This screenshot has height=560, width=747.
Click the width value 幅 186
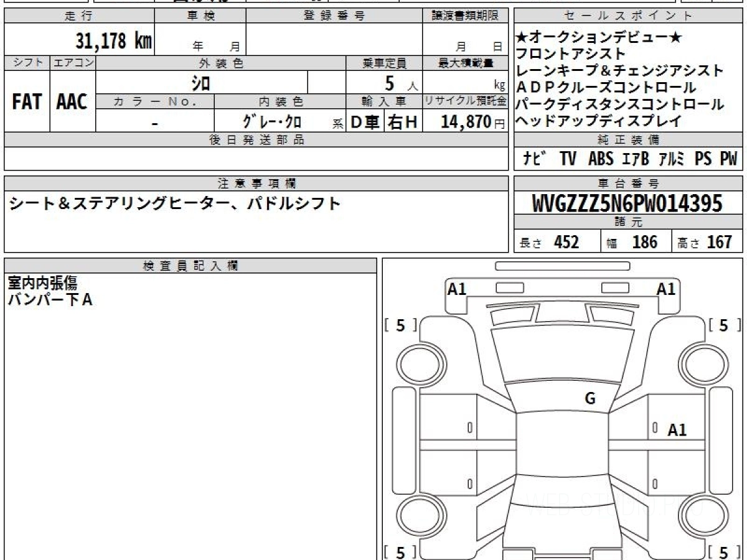[x=632, y=242]
